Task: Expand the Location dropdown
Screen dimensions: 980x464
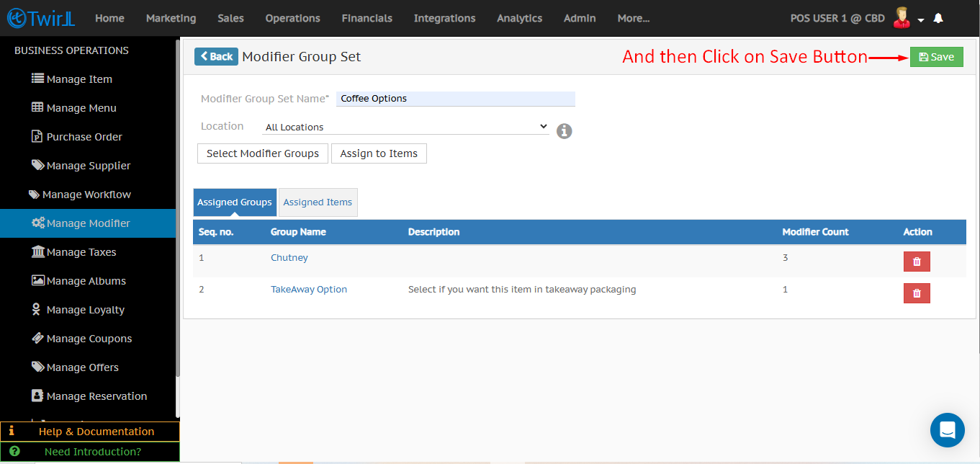Action: [x=405, y=127]
